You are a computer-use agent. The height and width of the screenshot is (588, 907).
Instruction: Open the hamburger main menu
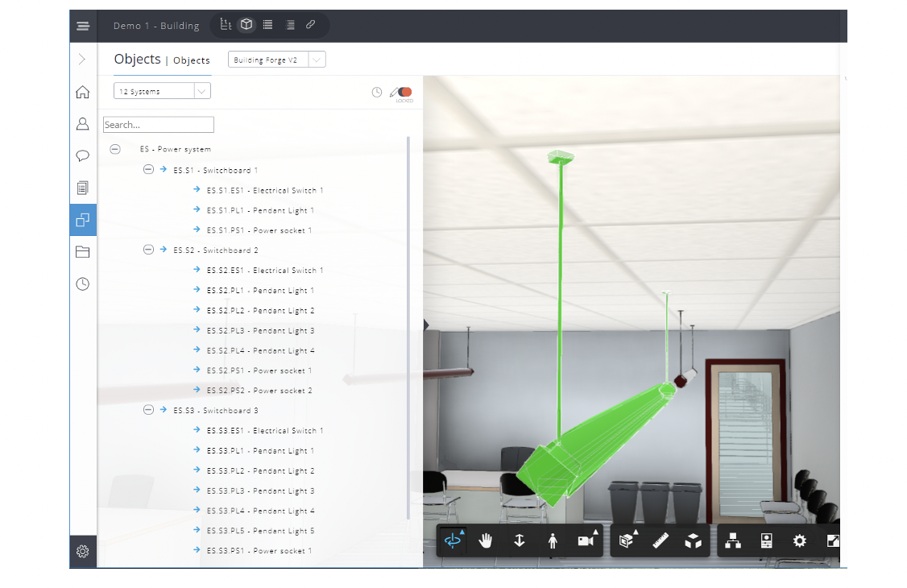point(83,26)
